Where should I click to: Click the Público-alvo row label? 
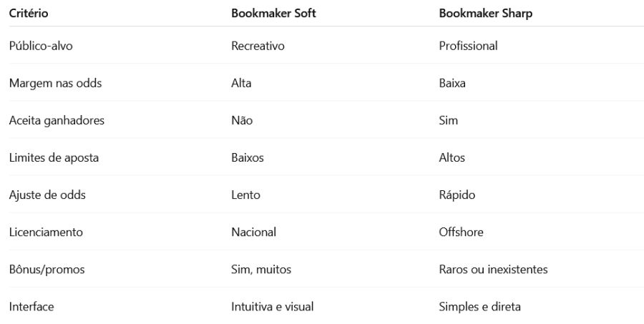[x=41, y=46]
